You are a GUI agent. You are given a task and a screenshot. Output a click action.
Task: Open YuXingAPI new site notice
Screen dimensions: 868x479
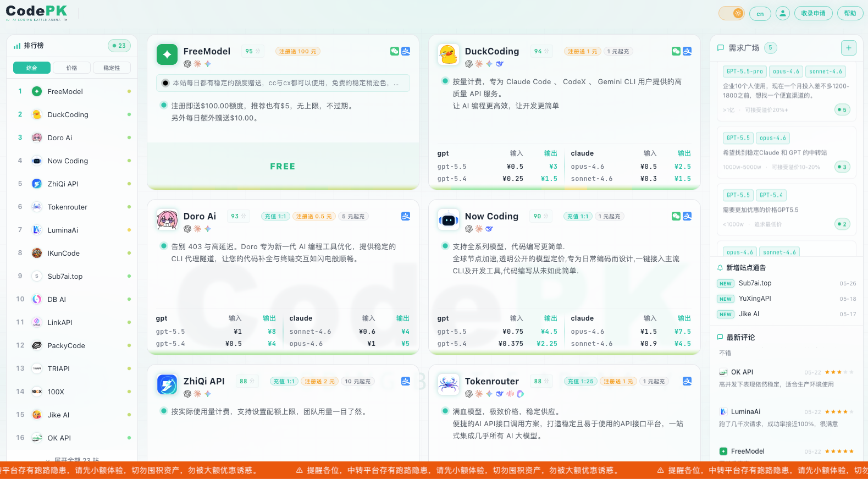point(787,299)
